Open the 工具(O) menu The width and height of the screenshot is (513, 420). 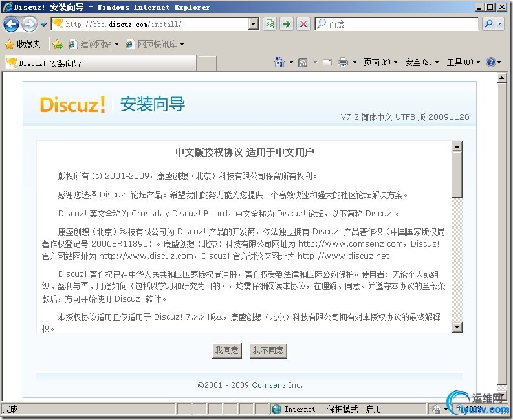coord(463,62)
